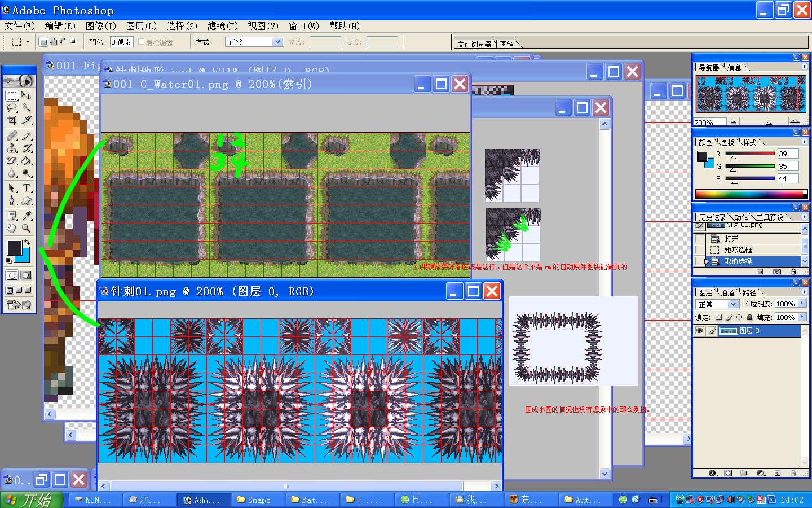812x508 pixels.
Task: Create a new layer from Layers panel
Action: pyautogui.click(x=778, y=473)
